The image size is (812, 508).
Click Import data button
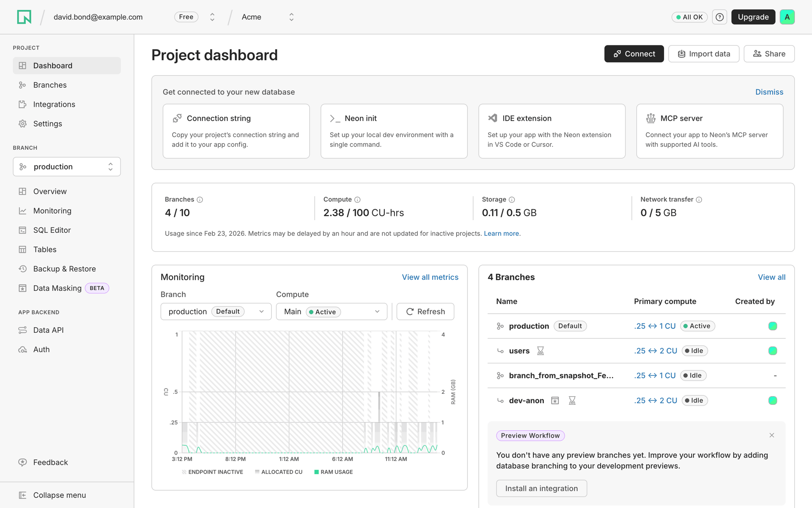[x=704, y=54]
